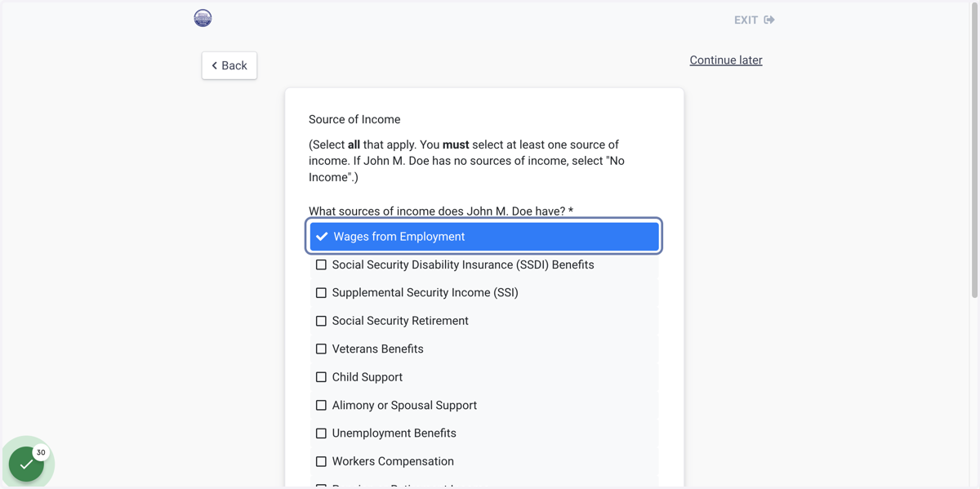
Task: Click the round site logo icon
Action: pyautogui.click(x=203, y=18)
